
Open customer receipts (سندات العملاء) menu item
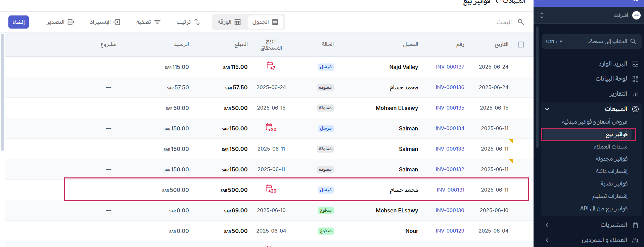click(610, 147)
